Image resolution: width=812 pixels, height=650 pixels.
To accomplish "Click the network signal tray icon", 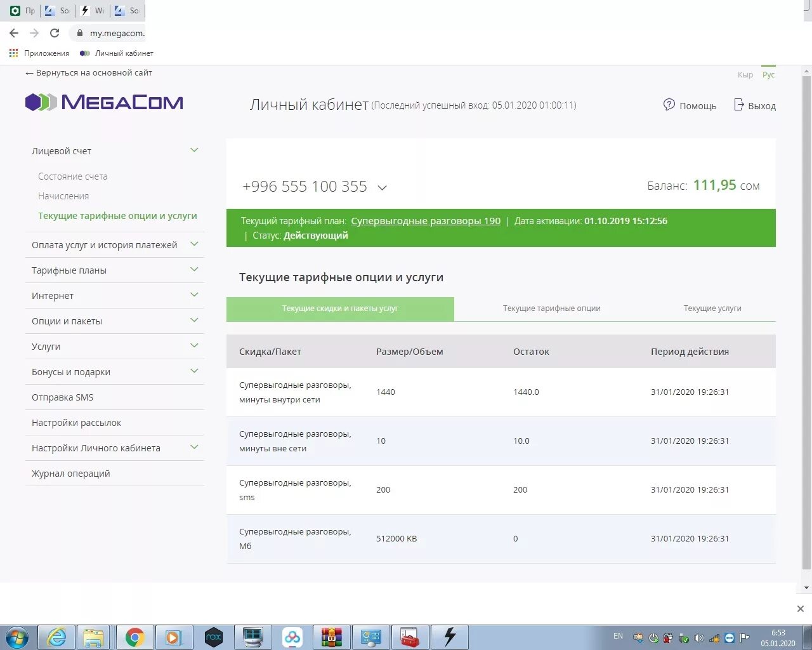I will tap(714, 638).
